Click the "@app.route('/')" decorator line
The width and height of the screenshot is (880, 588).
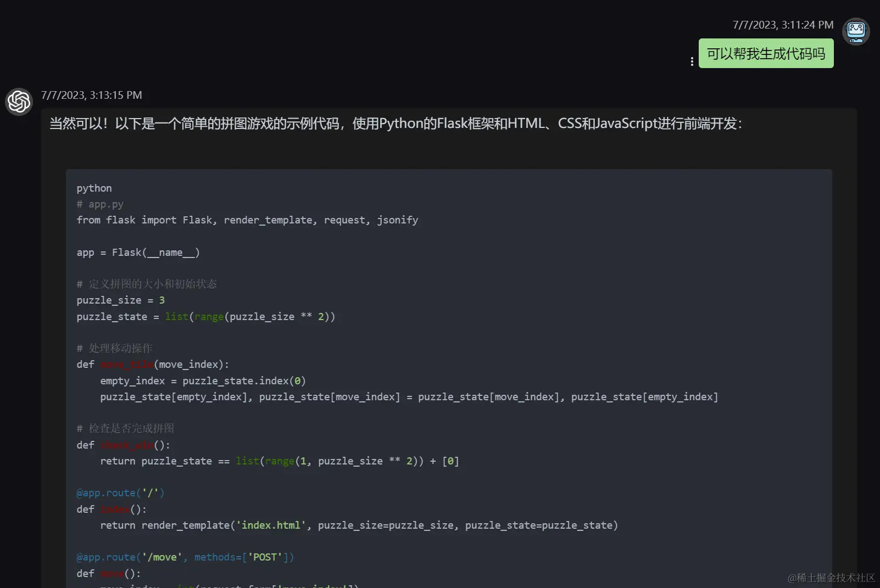[x=120, y=493]
